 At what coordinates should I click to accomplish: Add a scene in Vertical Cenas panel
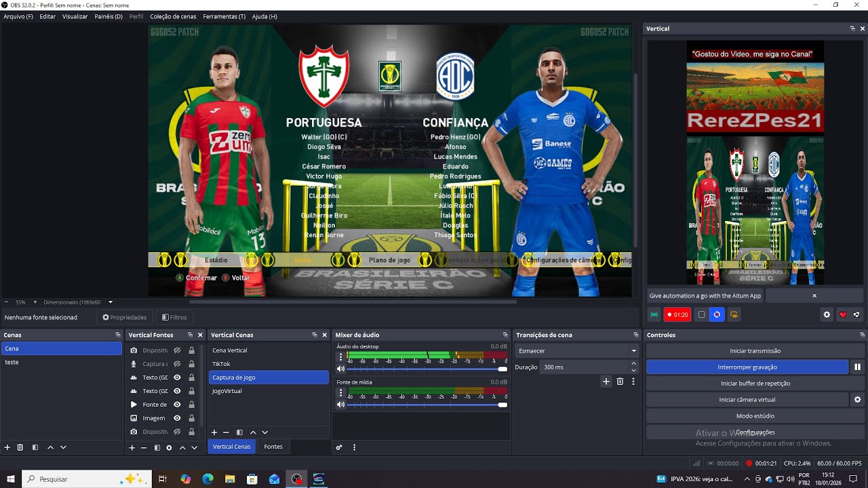[214, 432]
